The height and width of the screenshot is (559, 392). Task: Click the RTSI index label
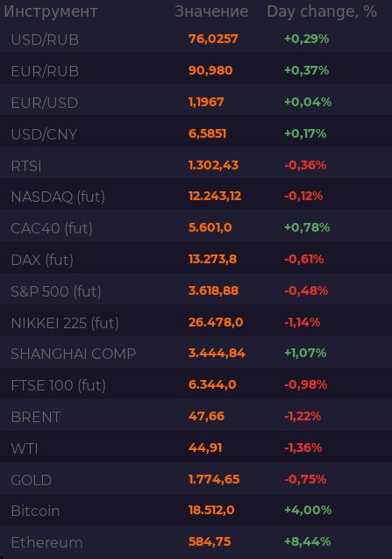pyautogui.click(x=26, y=166)
